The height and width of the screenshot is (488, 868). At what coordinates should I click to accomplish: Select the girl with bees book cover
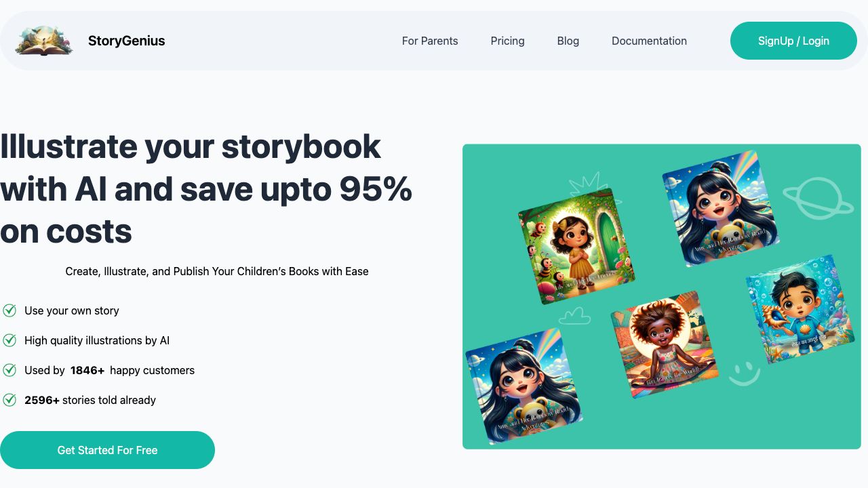[576, 246]
